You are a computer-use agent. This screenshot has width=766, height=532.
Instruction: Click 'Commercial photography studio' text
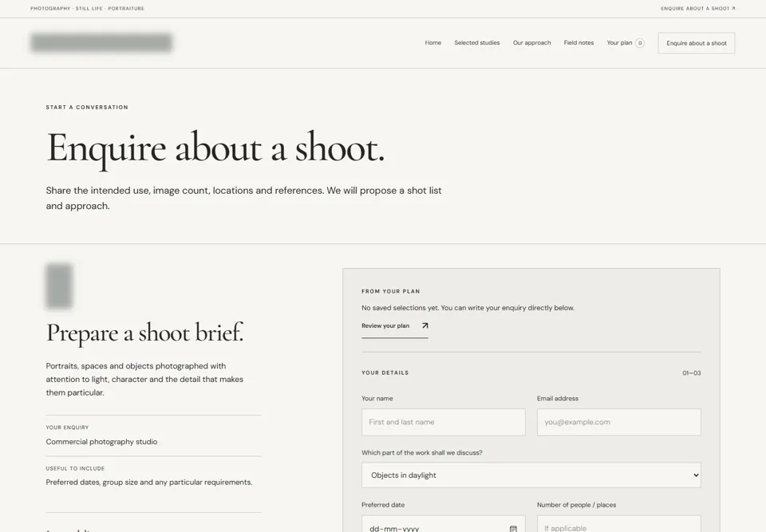[x=101, y=442]
